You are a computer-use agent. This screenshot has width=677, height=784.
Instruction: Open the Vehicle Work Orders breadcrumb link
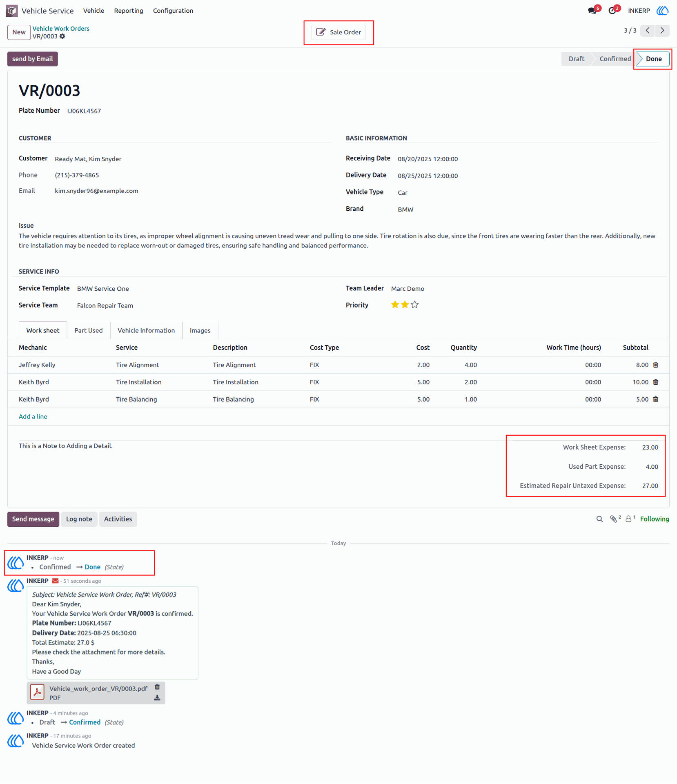tap(61, 29)
